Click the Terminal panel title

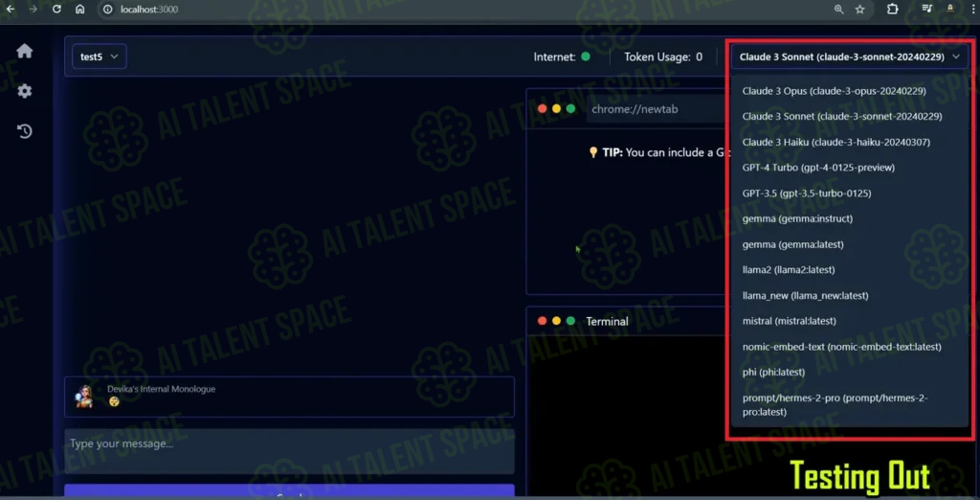coord(607,321)
